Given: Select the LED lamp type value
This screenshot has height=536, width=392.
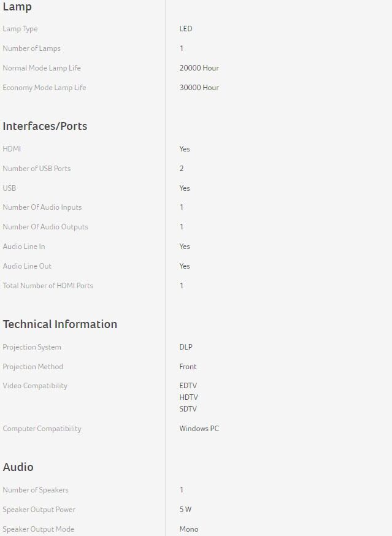Looking at the screenshot, I should (x=186, y=29).
